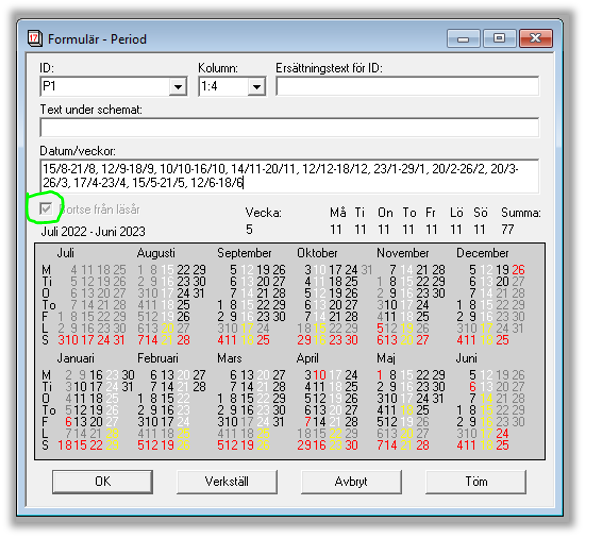The width and height of the screenshot is (589, 538).
Task: Apply changes with Verkställ button
Action: pos(227,482)
